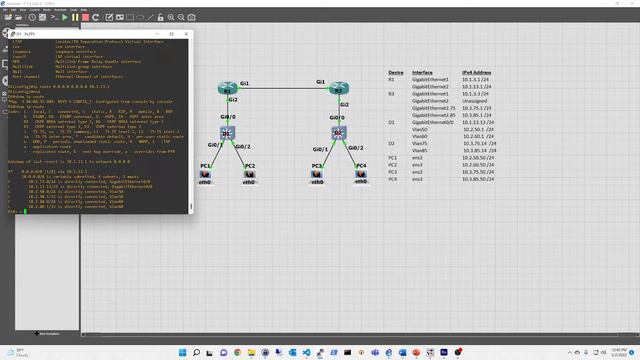
Task: Reload all nodes icon
Action: [x=96, y=17]
